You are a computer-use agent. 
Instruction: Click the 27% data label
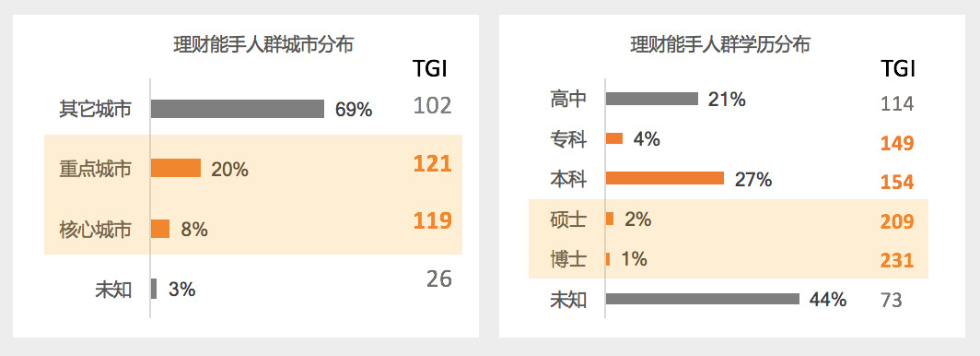click(x=753, y=180)
